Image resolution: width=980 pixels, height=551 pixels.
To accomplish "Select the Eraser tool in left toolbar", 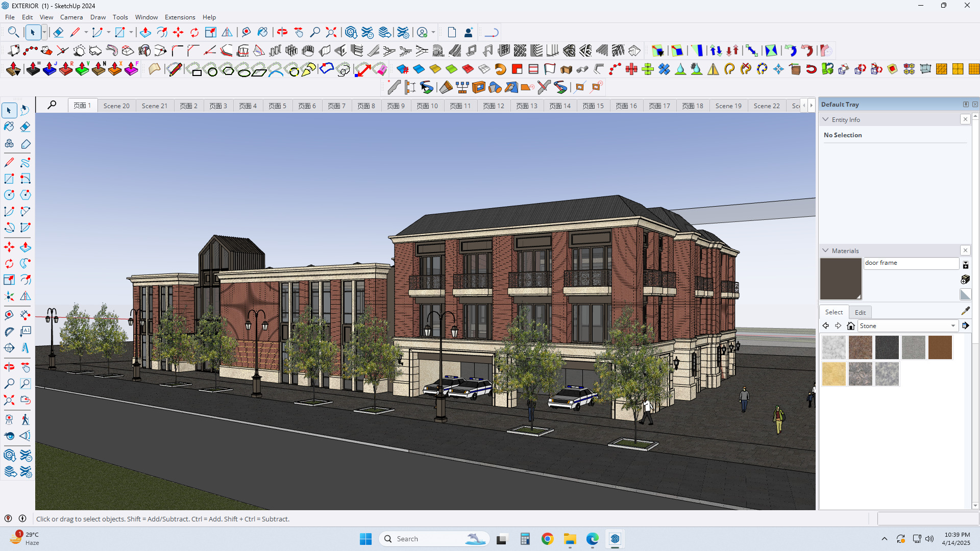I will [x=25, y=127].
